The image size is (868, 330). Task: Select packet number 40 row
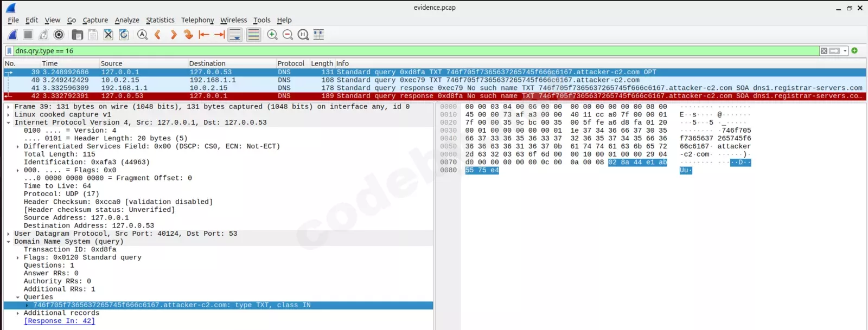pos(435,80)
